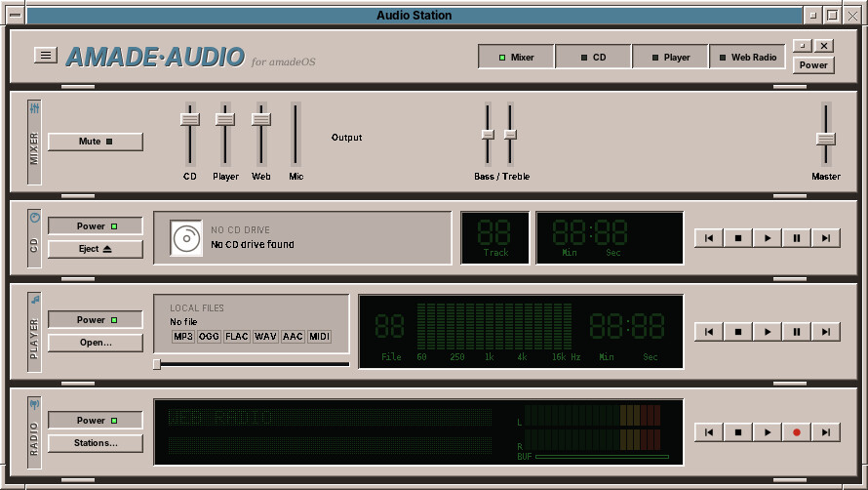Click the music note icon above PLAYER label
The image size is (868, 490).
coord(35,300)
